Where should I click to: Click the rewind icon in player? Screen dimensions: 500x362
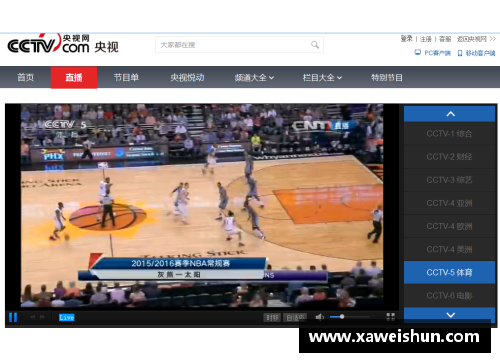pyautogui.click(x=32, y=317)
